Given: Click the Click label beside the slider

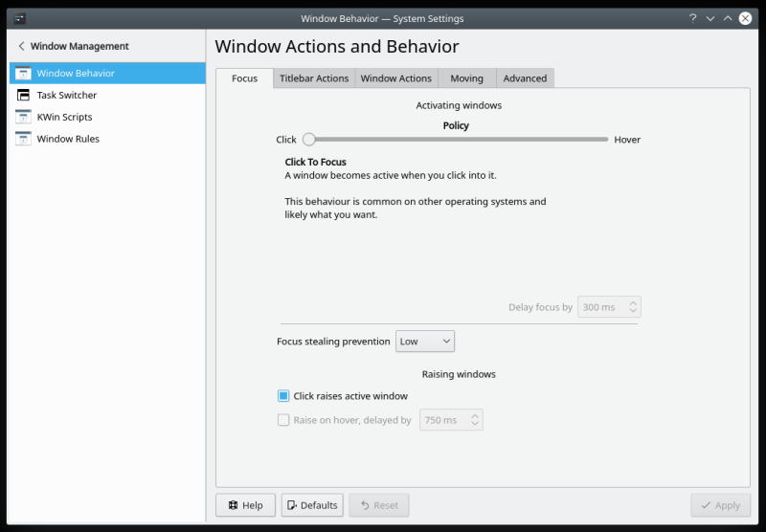Looking at the screenshot, I should (286, 140).
